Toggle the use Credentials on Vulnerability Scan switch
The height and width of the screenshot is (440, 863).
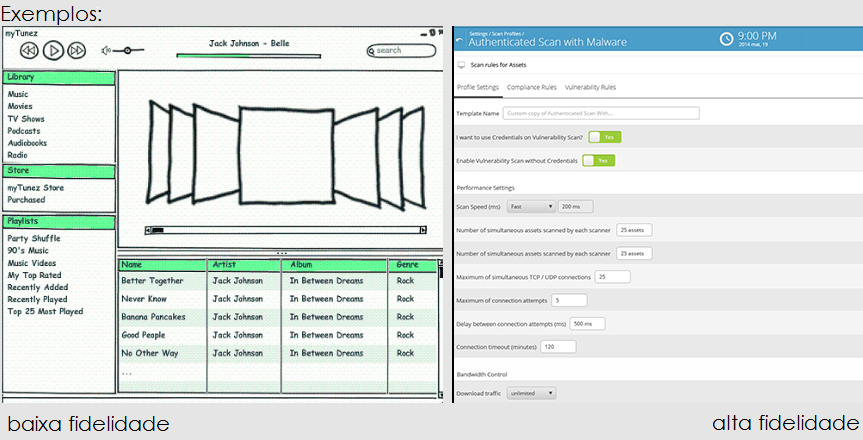605,136
